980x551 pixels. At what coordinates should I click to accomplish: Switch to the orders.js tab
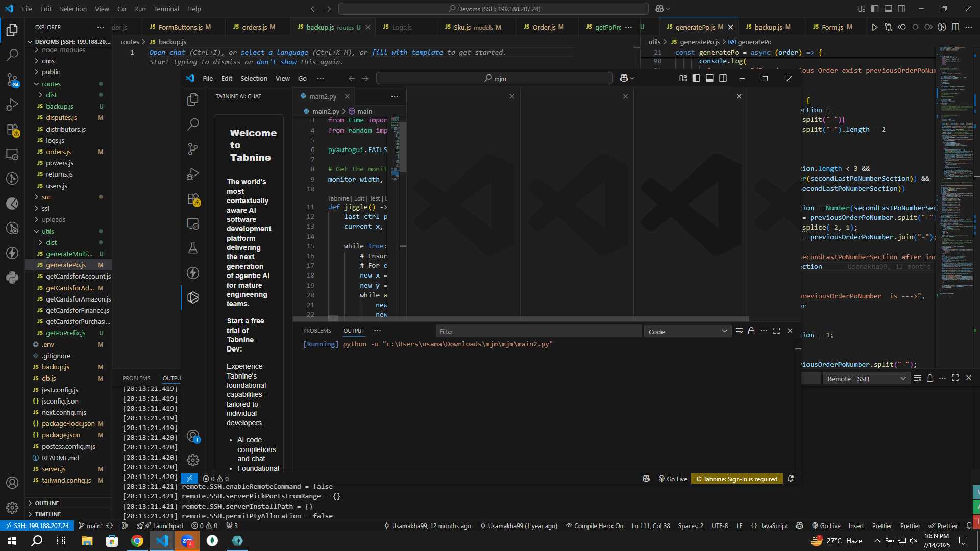point(255,27)
